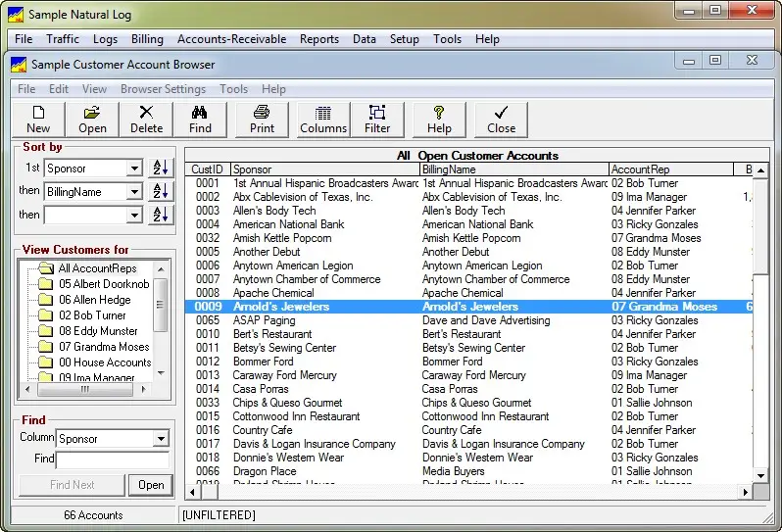This screenshot has width=782, height=532.
Task: Click the CustID column header
Action: [208, 169]
